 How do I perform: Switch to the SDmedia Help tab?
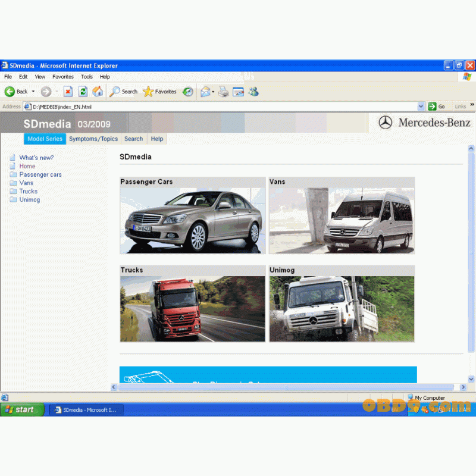coord(157,139)
